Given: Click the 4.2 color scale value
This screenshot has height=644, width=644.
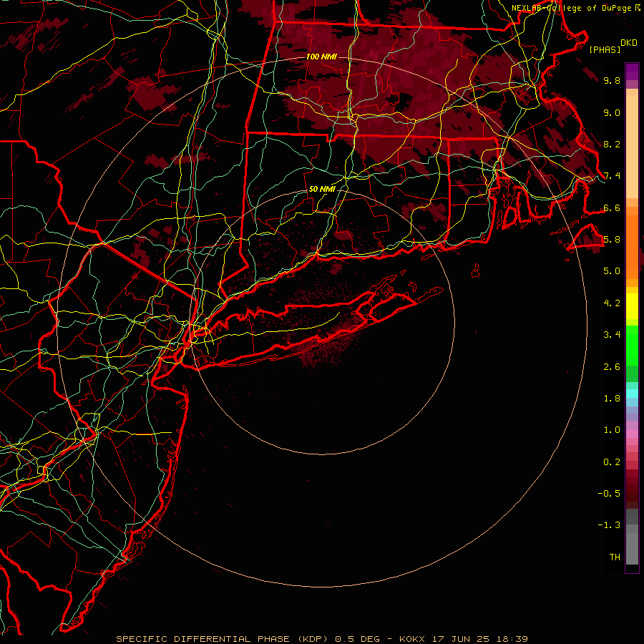Looking at the screenshot, I should click(612, 303).
